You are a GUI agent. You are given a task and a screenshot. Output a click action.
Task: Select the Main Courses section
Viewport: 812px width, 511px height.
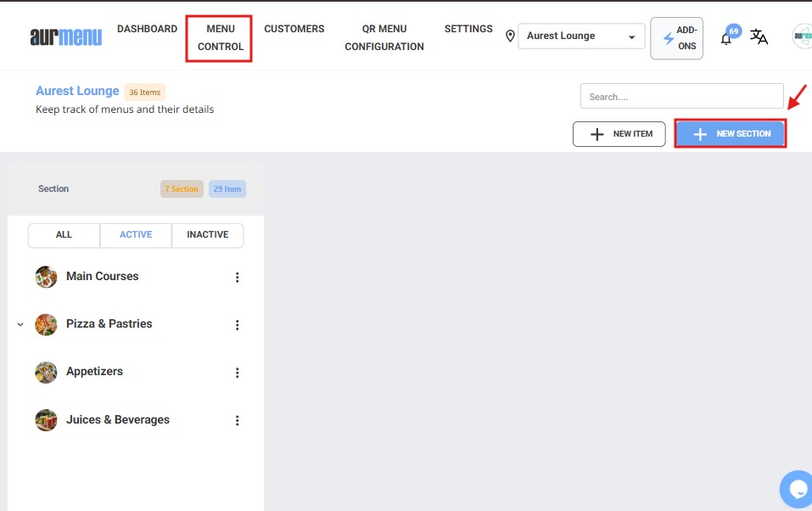[102, 277]
